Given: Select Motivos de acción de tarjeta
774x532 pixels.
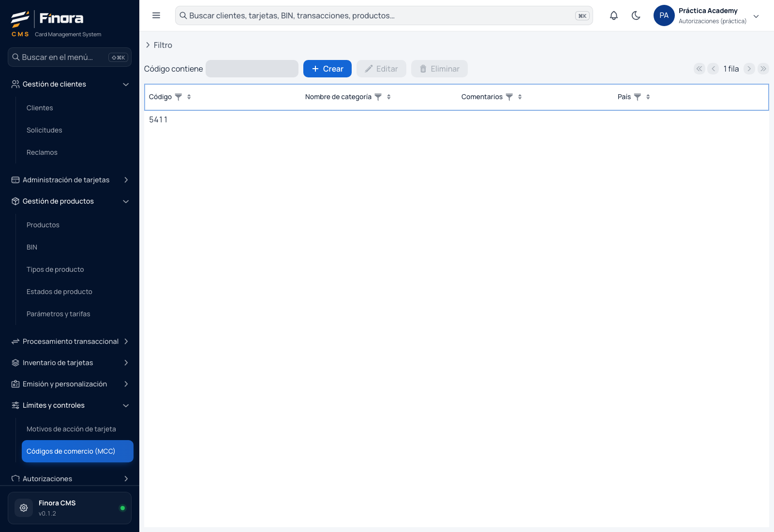Looking at the screenshot, I should pyautogui.click(x=71, y=429).
